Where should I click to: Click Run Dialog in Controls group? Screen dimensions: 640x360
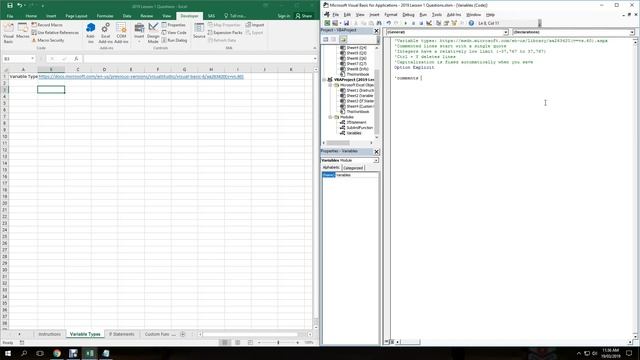[174, 40]
